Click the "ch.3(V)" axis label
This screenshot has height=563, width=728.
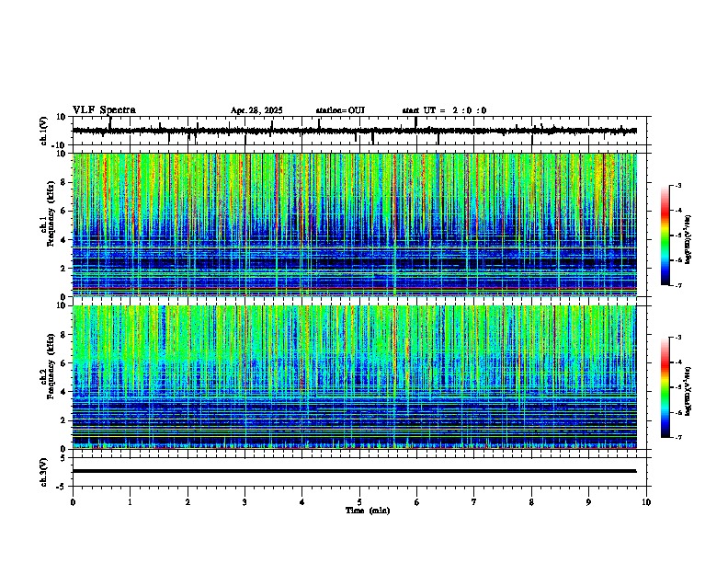tap(44, 472)
